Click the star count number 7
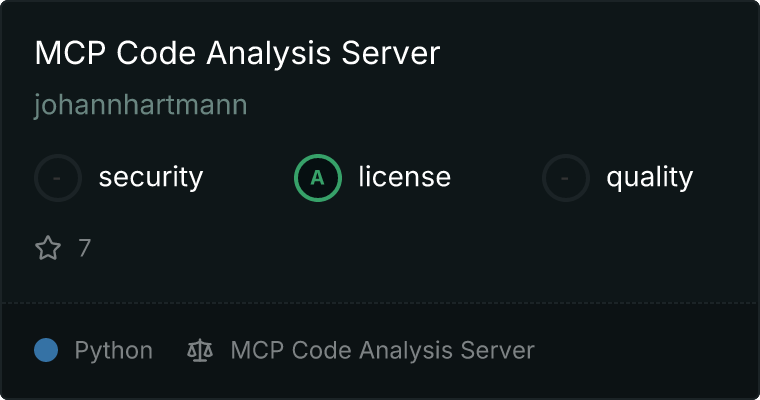Viewport: 760px width, 400px height. 85,248
